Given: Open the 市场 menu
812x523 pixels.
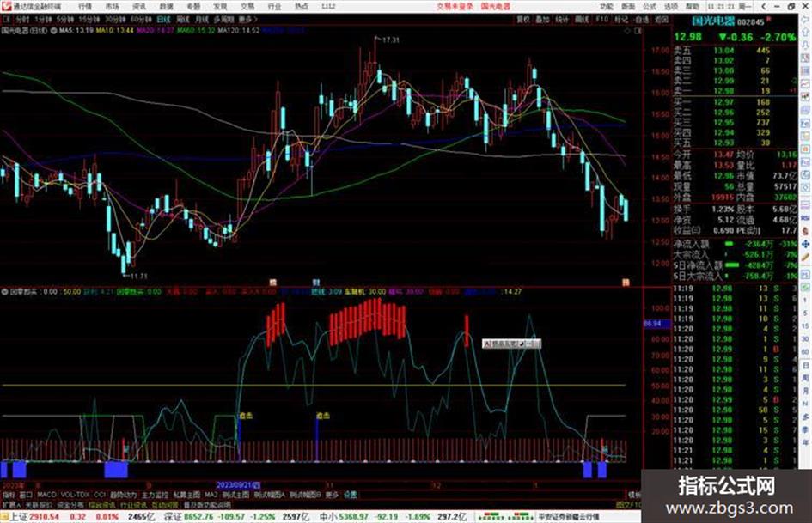Looking at the screenshot, I should coord(112,6).
